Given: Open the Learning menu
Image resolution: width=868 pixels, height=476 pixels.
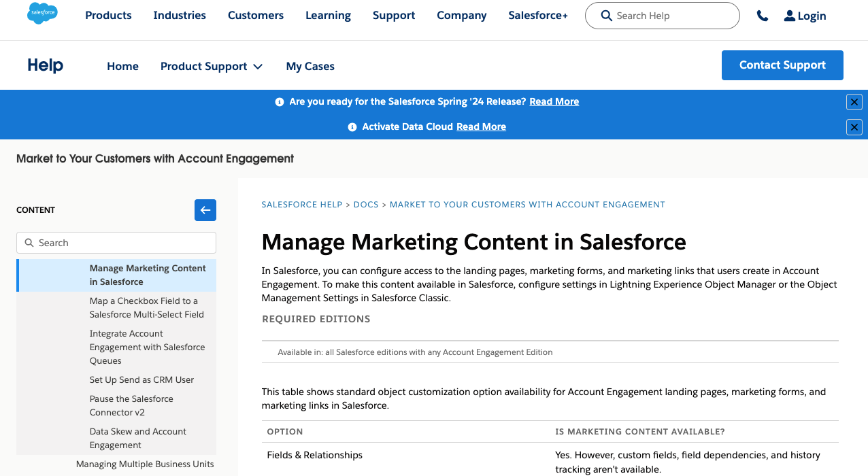Looking at the screenshot, I should click(328, 15).
